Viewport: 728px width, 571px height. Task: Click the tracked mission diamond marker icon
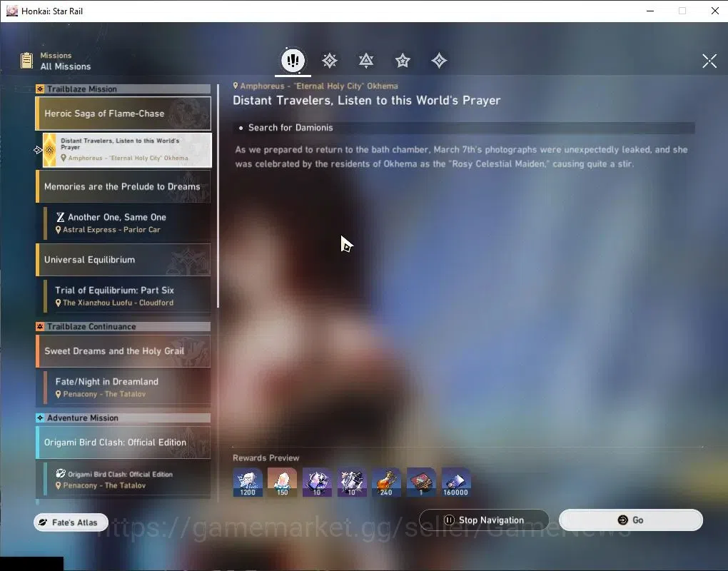(38, 150)
